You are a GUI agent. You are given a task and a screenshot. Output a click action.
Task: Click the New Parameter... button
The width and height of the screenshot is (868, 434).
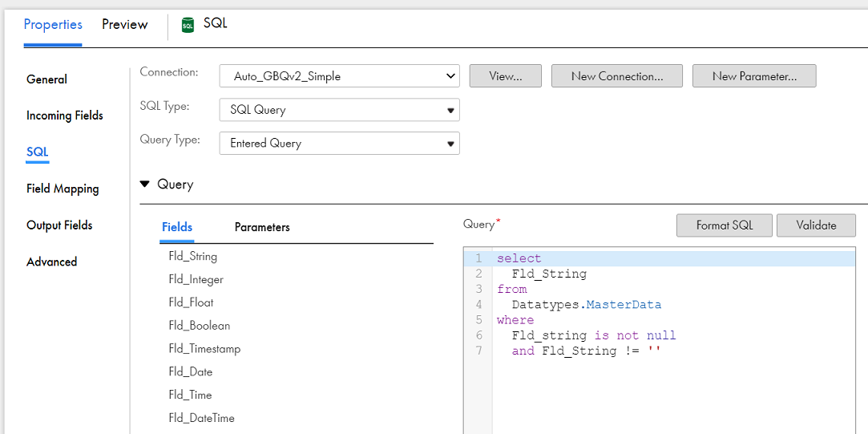click(754, 76)
